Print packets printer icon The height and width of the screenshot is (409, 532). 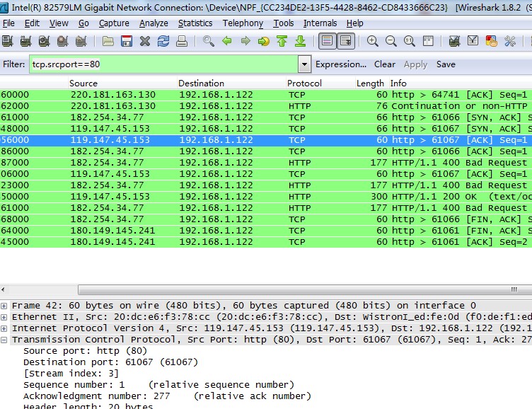click(182, 42)
